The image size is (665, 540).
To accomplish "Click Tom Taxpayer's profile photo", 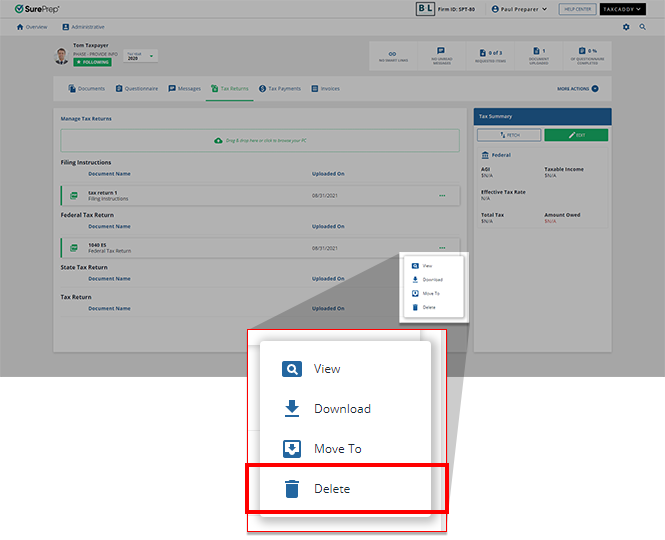I will click(61, 56).
